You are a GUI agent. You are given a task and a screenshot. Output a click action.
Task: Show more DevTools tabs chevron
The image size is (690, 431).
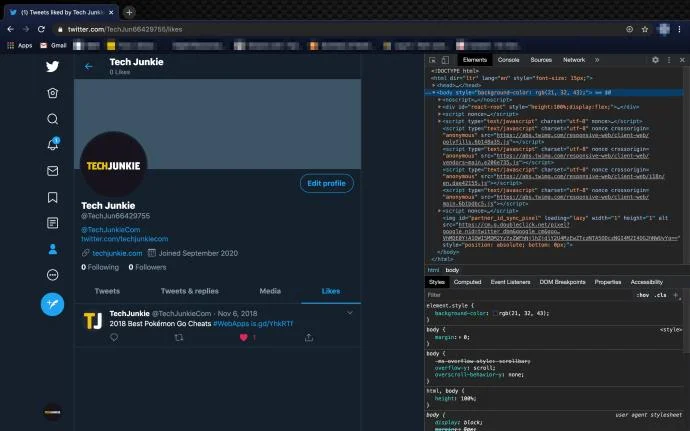click(x=597, y=60)
